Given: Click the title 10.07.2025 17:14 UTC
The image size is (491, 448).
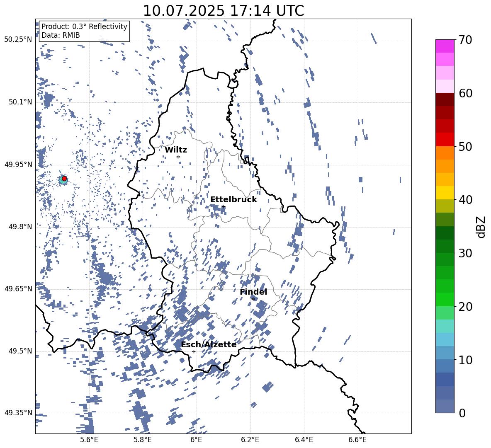Looking at the screenshot, I should (x=224, y=11).
